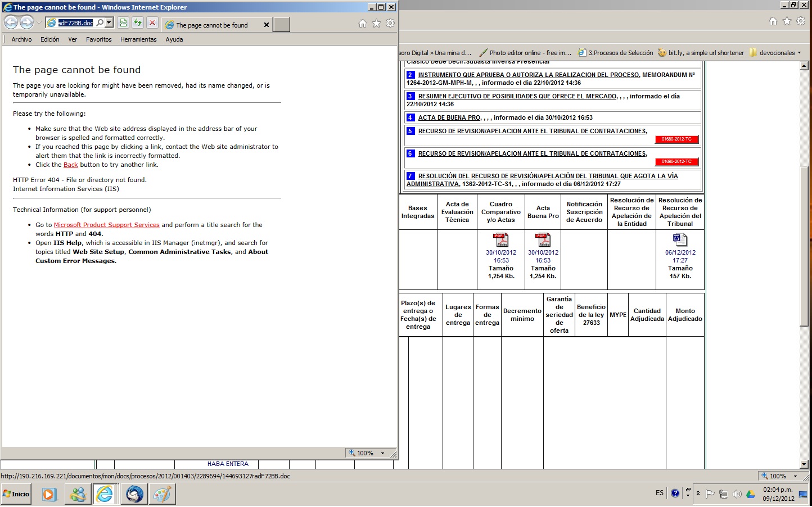This screenshot has width=812, height=507.
Task: Expand the devocionales favorites folder
Action: (x=775, y=53)
